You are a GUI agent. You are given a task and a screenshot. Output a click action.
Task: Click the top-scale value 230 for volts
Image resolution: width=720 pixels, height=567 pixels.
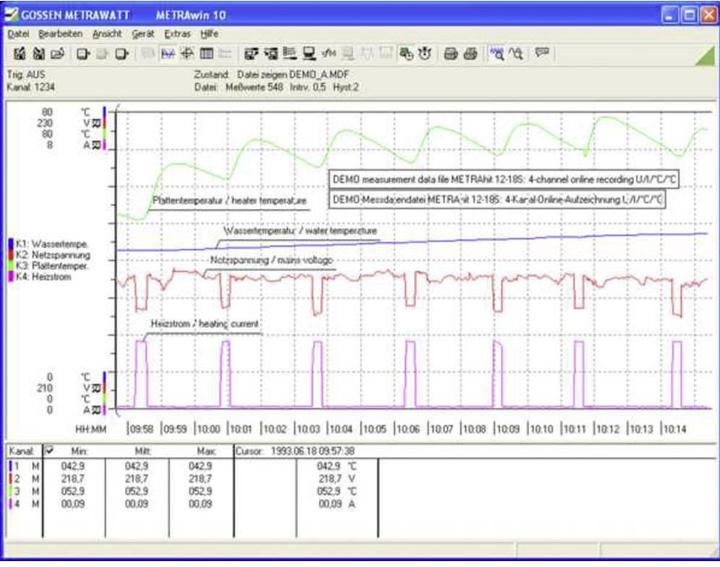point(45,123)
